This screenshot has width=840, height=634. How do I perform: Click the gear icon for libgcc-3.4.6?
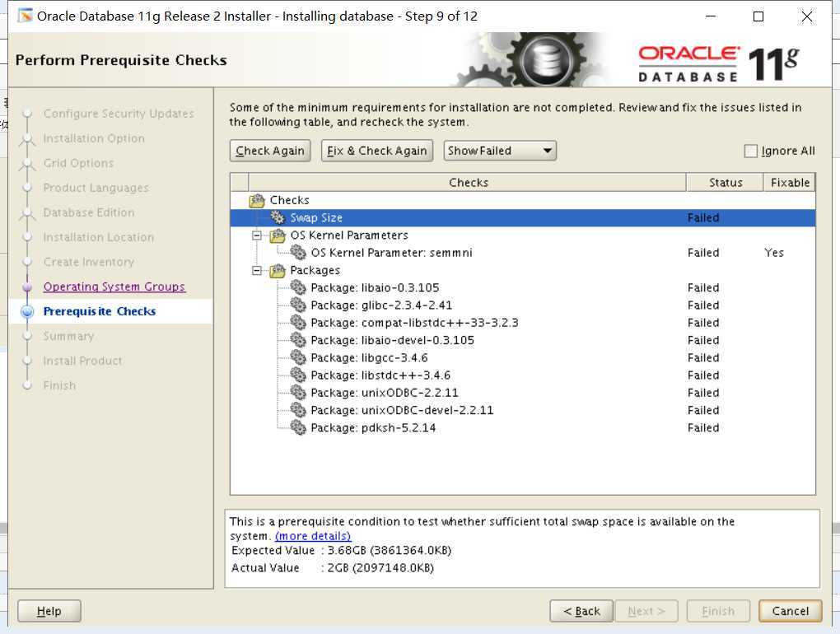click(298, 357)
